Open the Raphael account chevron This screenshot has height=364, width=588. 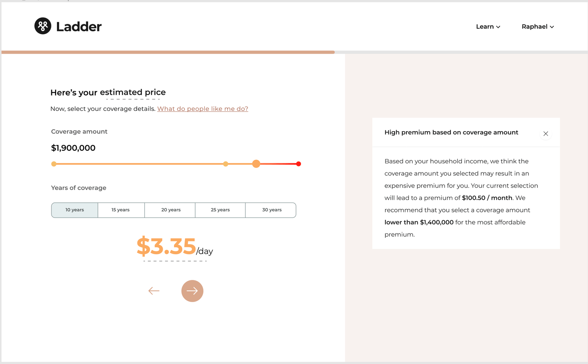click(x=552, y=27)
